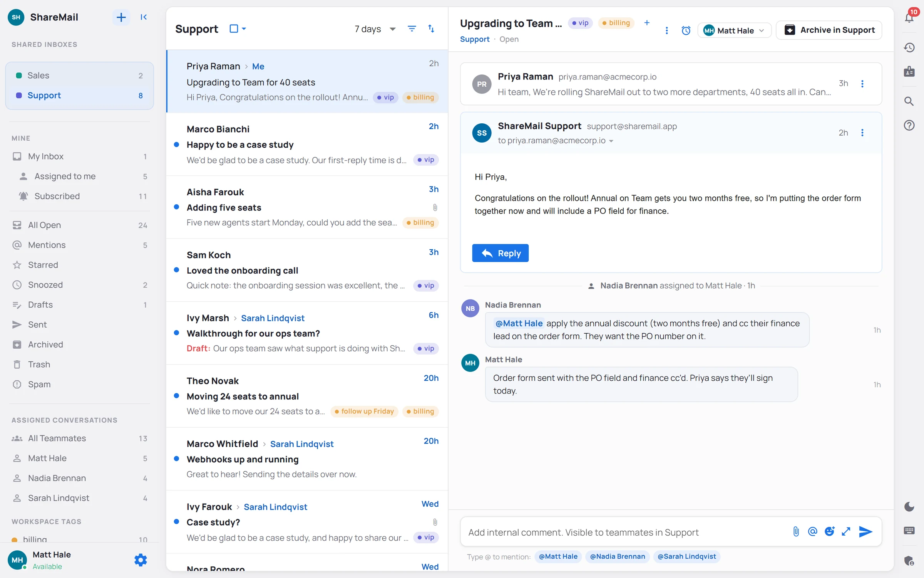Open the 7 days range dropdown
This screenshot has height=578, width=924.
point(375,29)
